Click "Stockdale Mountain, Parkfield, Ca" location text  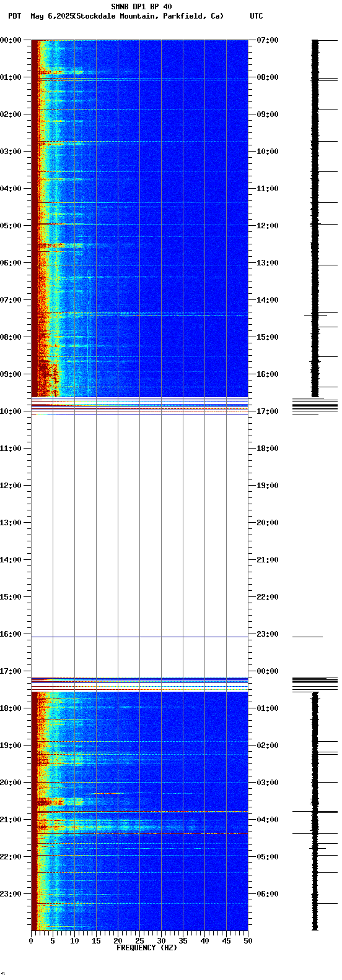point(149,16)
